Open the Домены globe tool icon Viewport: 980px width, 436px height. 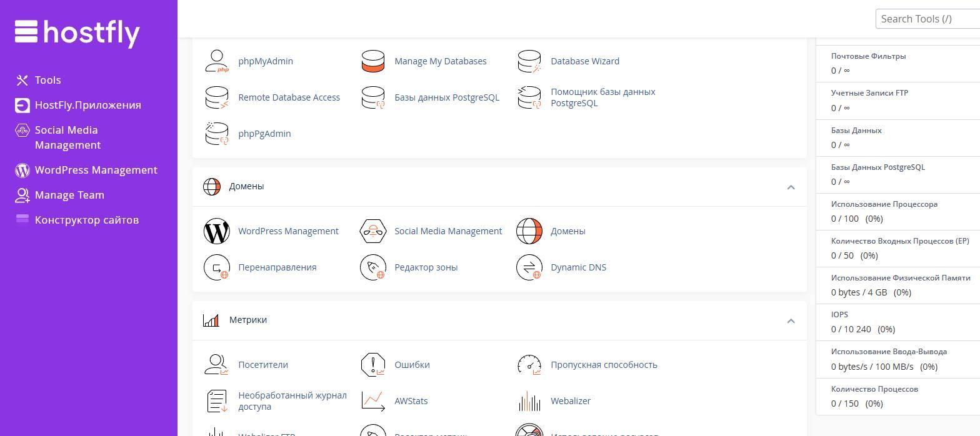pyautogui.click(x=529, y=231)
